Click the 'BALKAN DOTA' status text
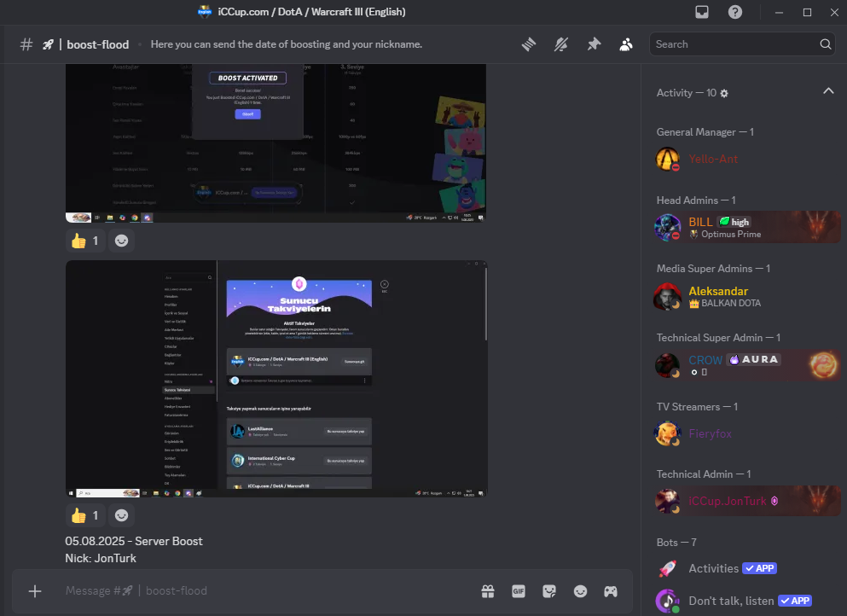This screenshot has height=616, width=847. pos(731,303)
